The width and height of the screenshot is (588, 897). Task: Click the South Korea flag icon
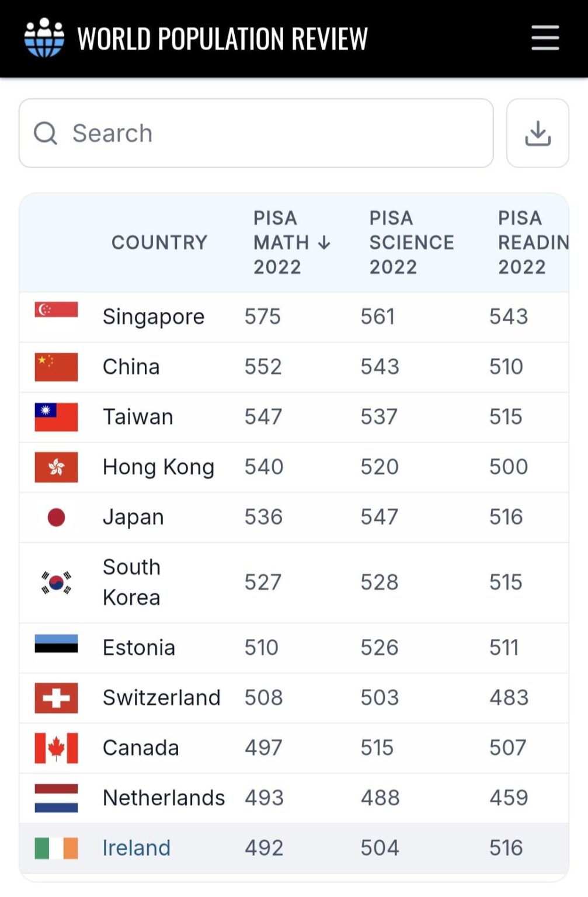[x=56, y=582]
